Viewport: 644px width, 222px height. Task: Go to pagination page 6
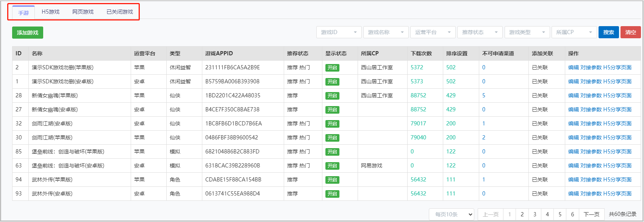click(x=572, y=214)
